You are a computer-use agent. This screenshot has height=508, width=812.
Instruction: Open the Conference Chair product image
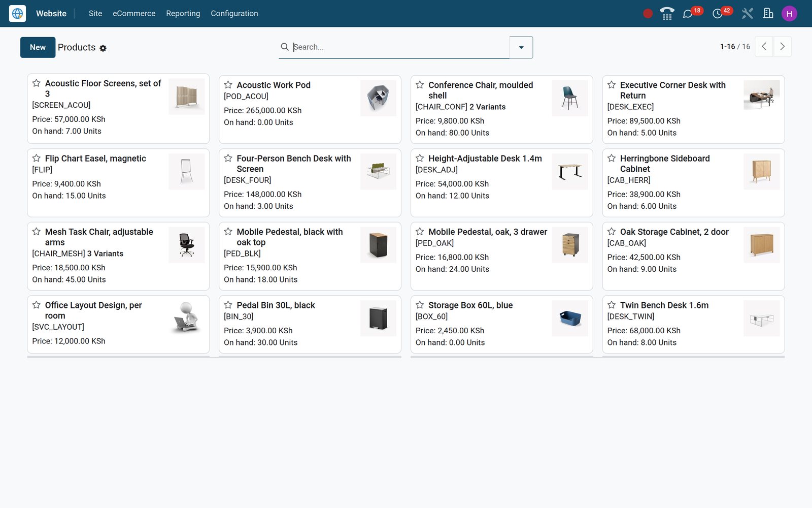point(570,98)
